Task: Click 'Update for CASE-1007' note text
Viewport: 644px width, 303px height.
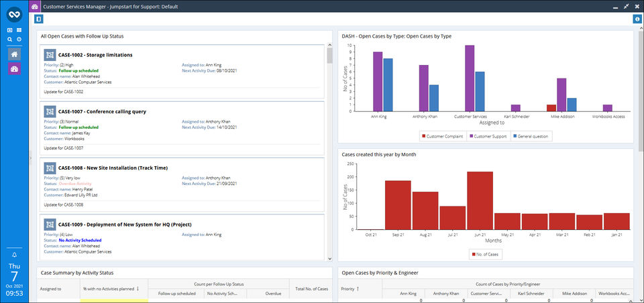Action: [64, 148]
